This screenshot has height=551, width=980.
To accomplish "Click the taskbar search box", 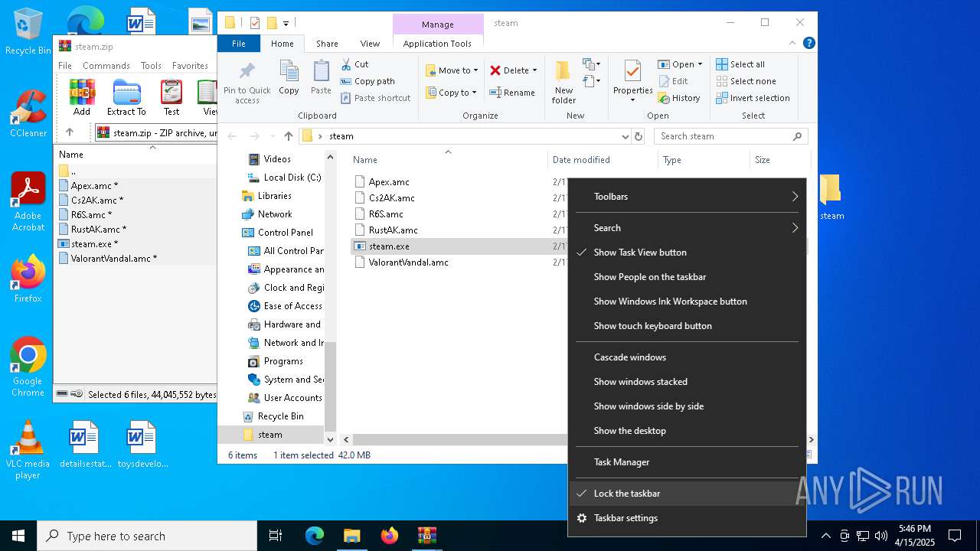I will coord(147,536).
